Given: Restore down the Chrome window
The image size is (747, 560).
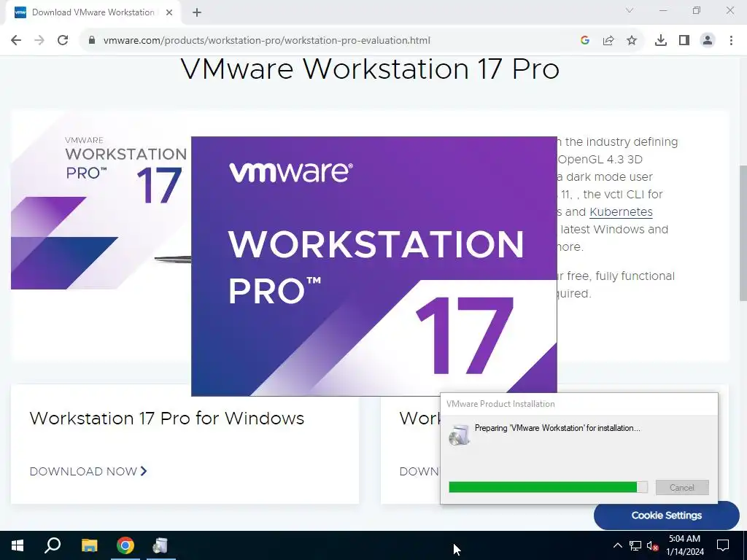Looking at the screenshot, I should [697, 10].
